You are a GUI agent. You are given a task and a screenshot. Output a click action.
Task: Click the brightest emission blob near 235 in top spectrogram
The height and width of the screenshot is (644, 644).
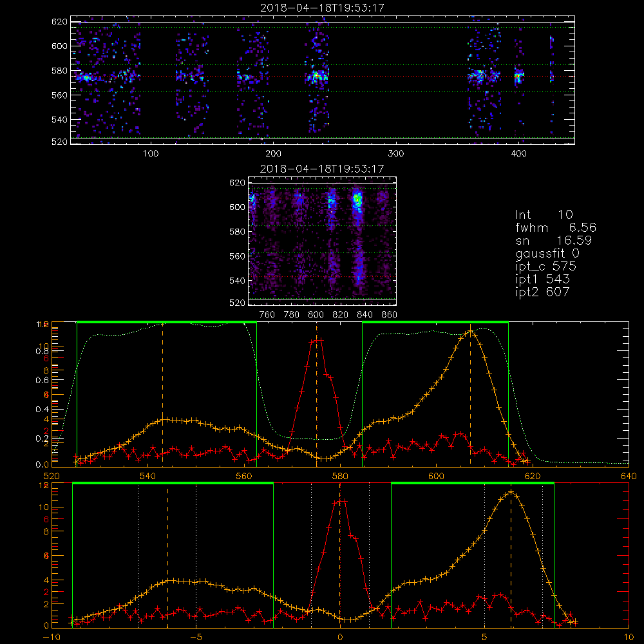317,77
